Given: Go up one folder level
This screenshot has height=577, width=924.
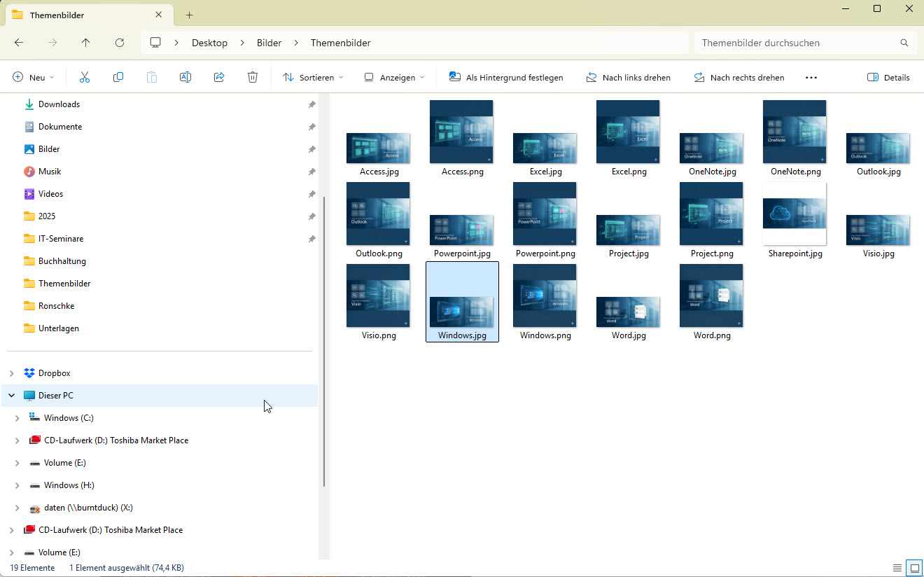Looking at the screenshot, I should pyautogui.click(x=86, y=43).
